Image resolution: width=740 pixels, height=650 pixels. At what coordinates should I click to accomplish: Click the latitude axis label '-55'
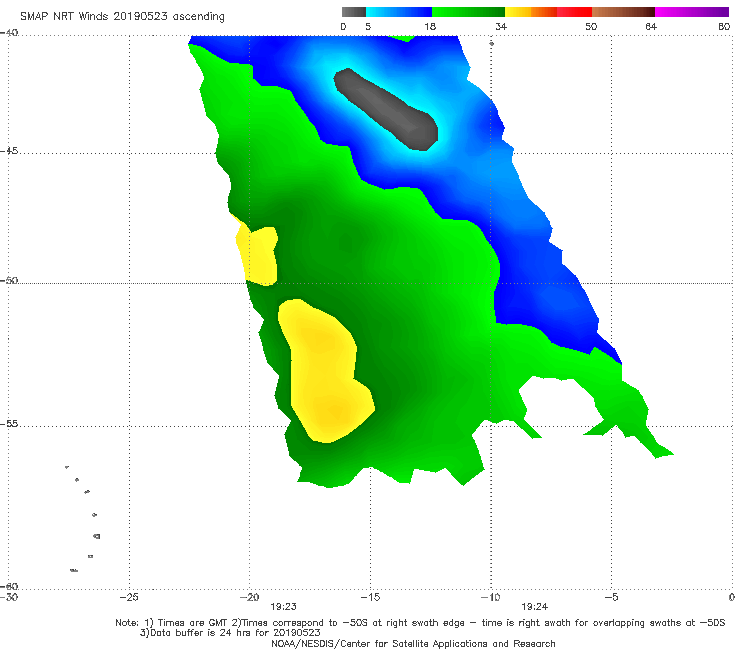coord(9,424)
